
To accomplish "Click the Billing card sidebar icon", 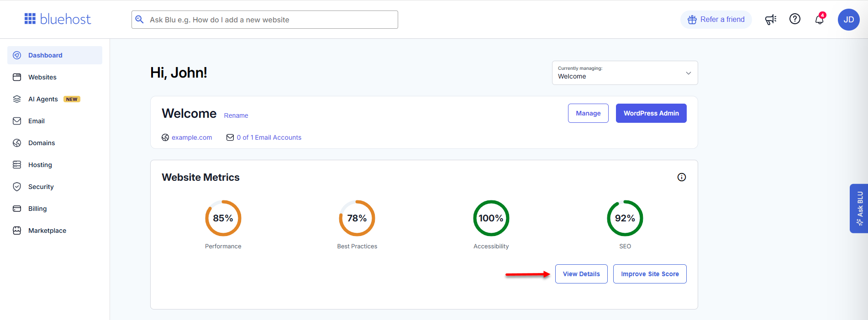I will pyautogui.click(x=17, y=209).
